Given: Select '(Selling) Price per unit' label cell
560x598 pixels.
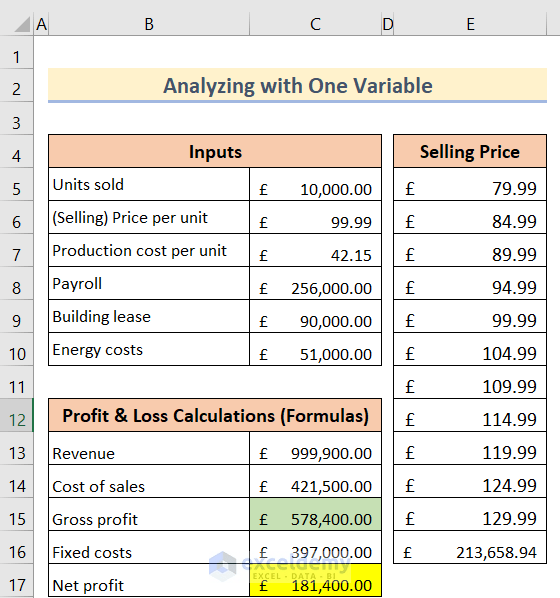Looking at the screenshot, I should click(149, 217).
